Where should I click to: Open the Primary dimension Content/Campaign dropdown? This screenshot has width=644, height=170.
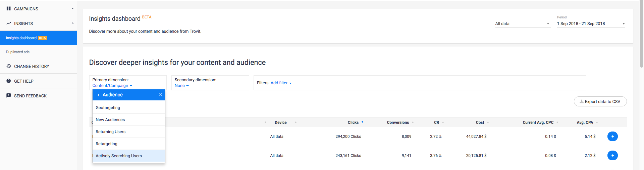pyautogui.click(x=112, y=86)
